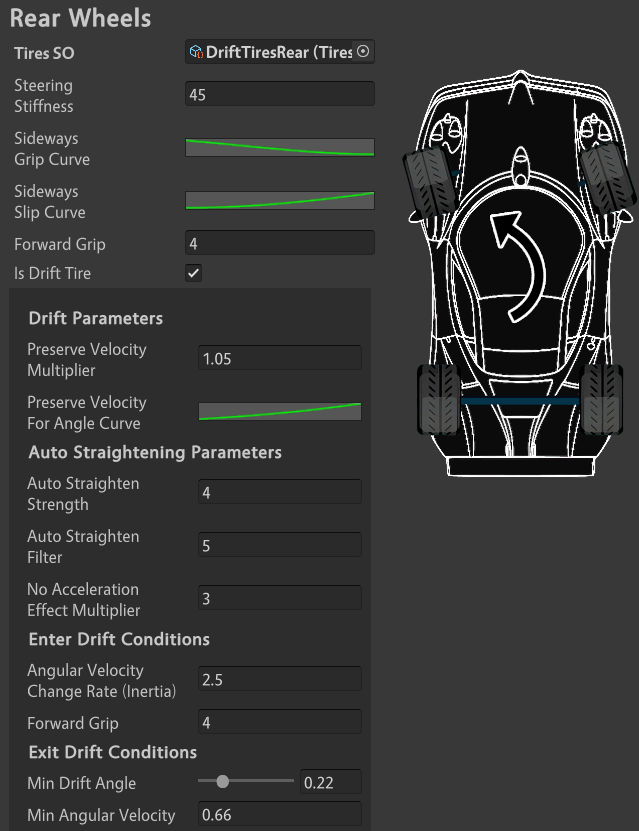The width and height of the screenshot is (639, 831).
Task: Click the car's rear-left tire
Action: (439, 399)
